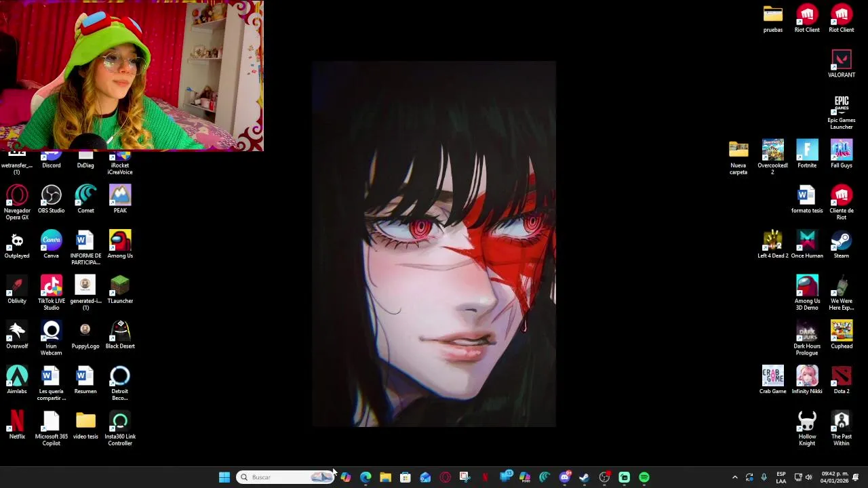Select the PEAK desktop icon

point(120,199)
